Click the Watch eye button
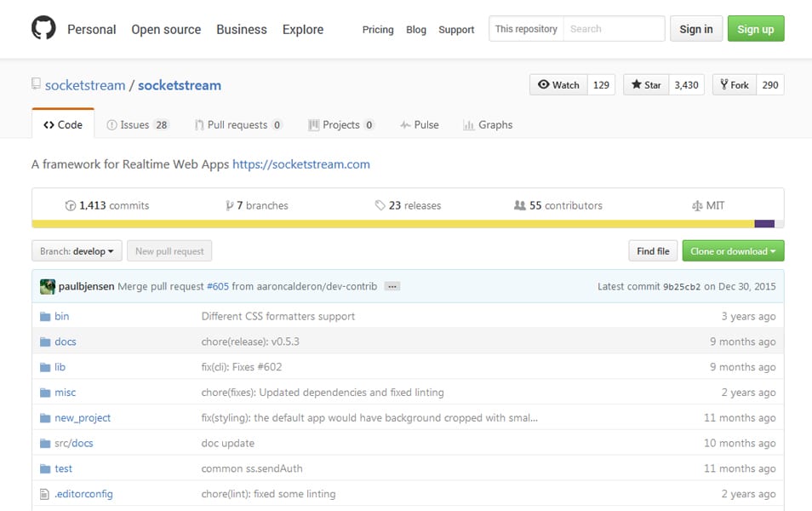Image resolution: width=812 pixels, height=511 pixels. (558, 85)
